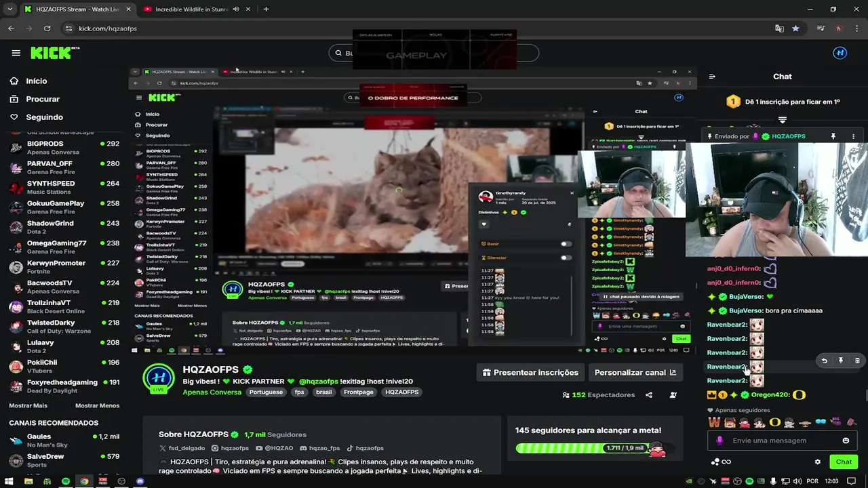Reload the page in browser
Viewport: 868px width, 488px height.
coord(47,28)
